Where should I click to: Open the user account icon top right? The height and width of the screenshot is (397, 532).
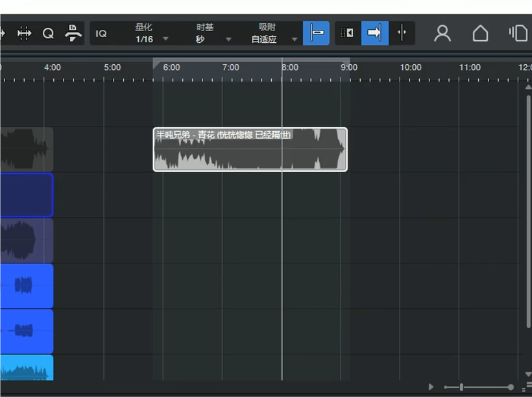tap(442, 33)
